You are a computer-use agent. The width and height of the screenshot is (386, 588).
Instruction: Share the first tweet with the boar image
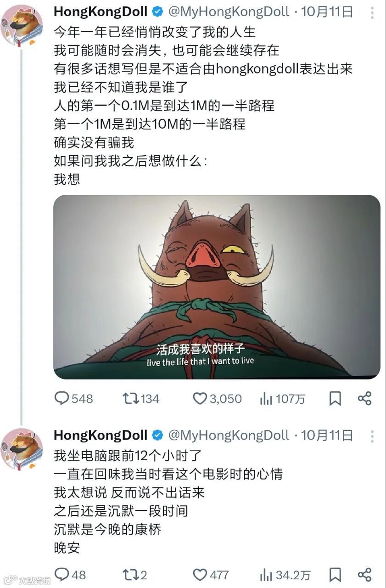pyautogui.click(x=364, y=398)
